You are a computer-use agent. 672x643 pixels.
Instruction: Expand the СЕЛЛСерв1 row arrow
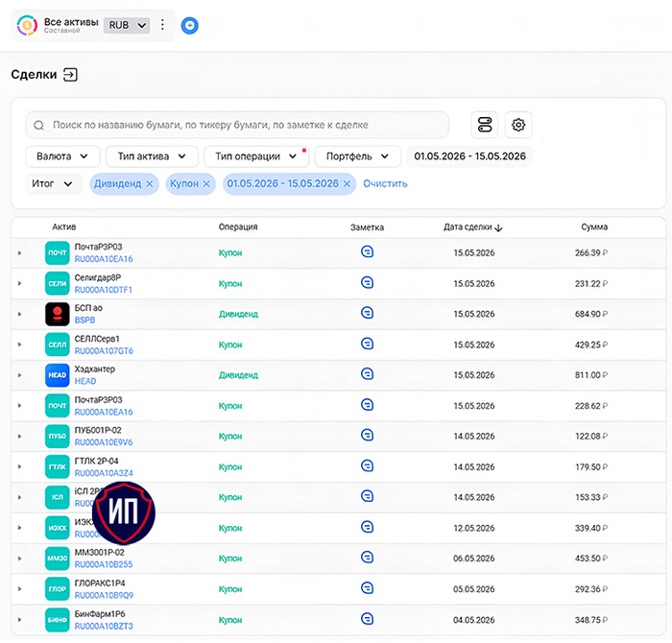[x=20, y=345]
